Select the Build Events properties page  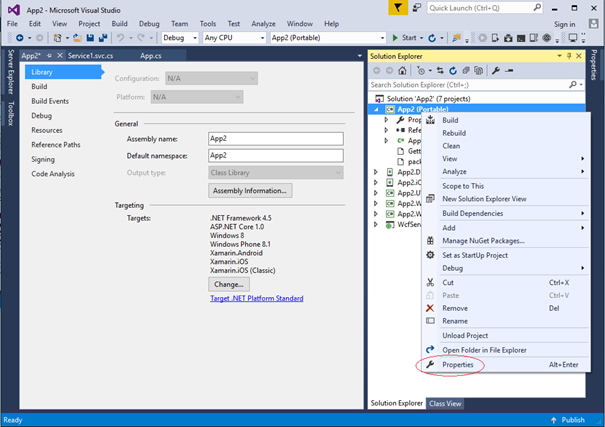click(x=50, y=101)
